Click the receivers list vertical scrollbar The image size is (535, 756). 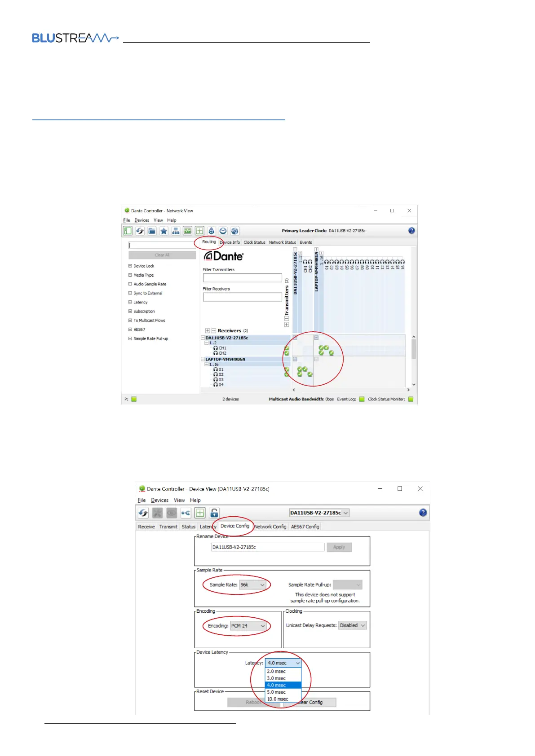[414, 349]
